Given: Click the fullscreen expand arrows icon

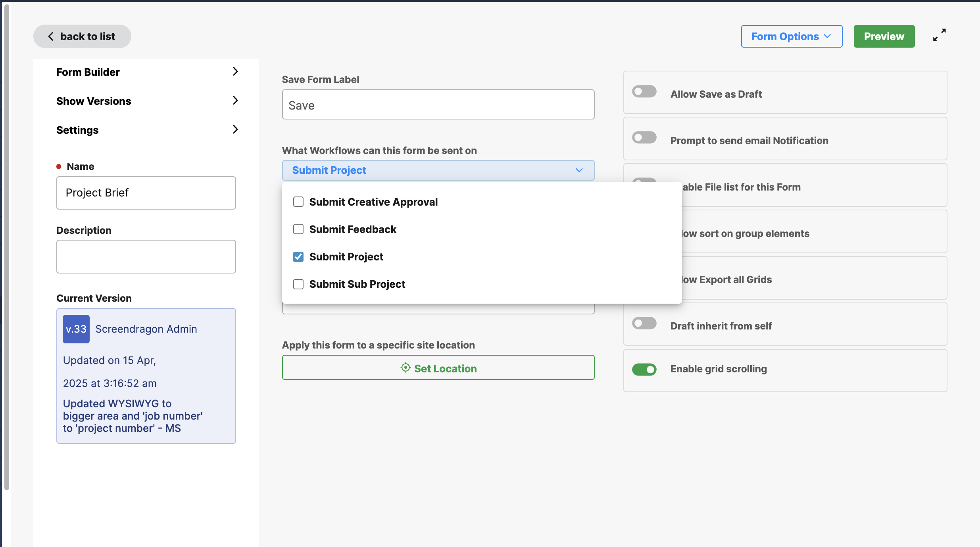Looking at the screenshot, I should pos(939,35).
